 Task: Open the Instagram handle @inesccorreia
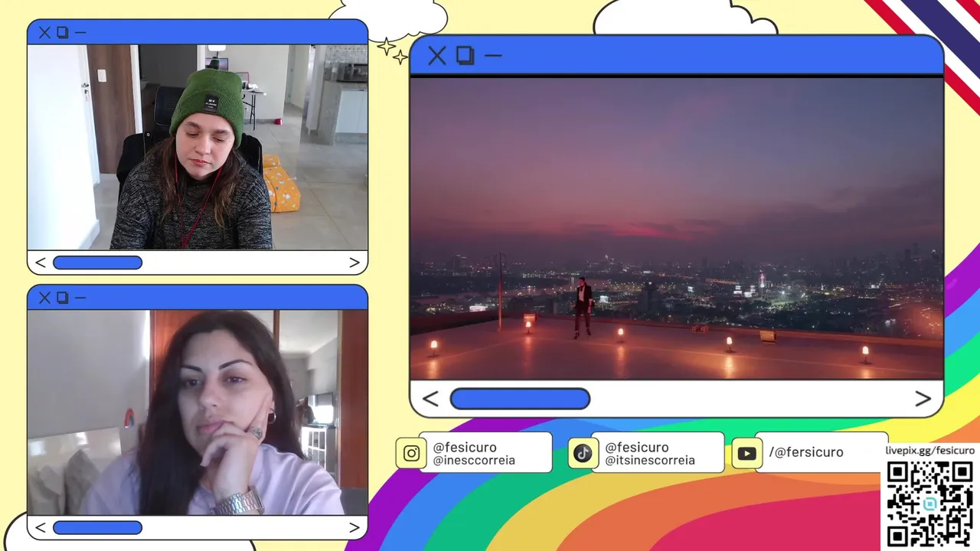(x=474, y=461)
